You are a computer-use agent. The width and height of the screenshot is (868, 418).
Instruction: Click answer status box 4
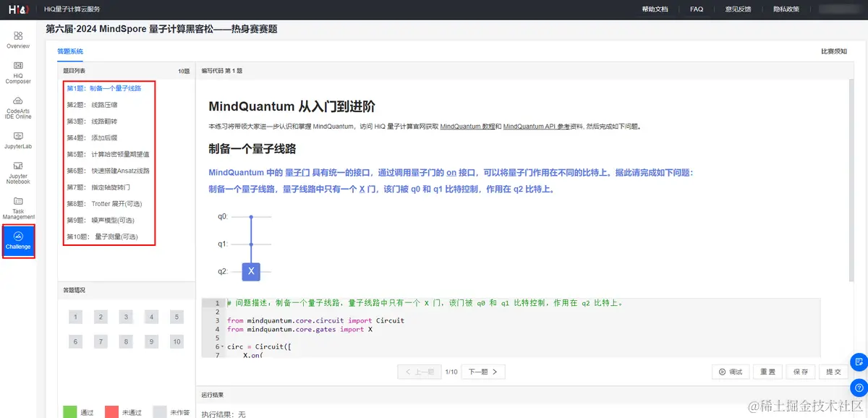[x=151, y=317]
